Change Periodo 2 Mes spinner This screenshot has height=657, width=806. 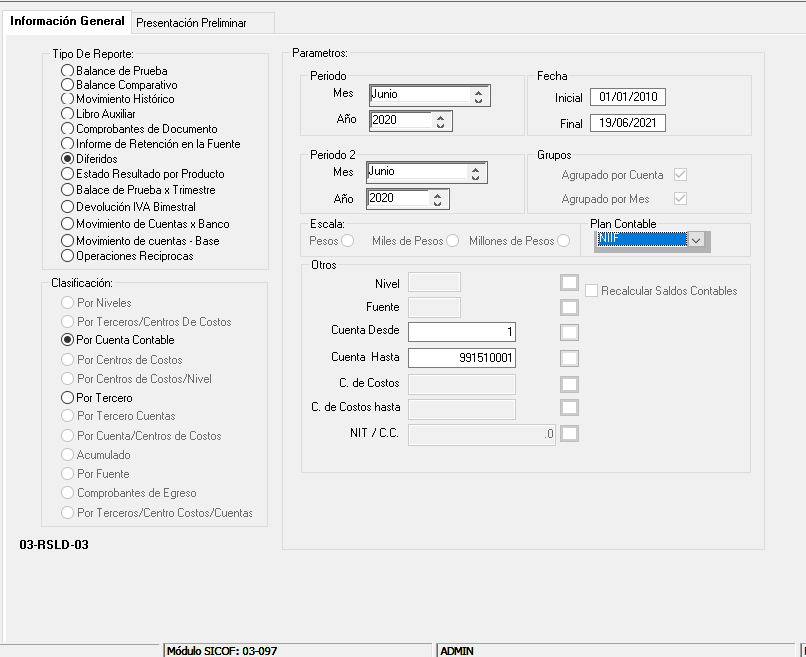(x=478, y=173)
